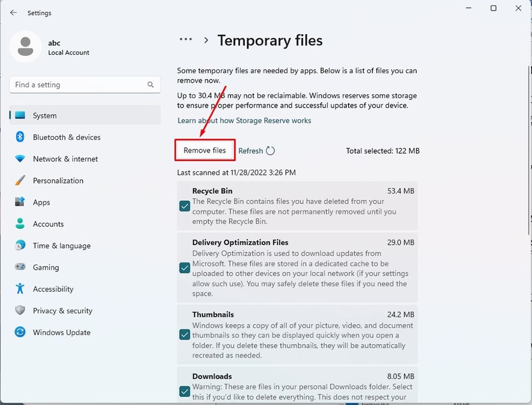
Task: Click the Remove files button
Action: (204, 150)
